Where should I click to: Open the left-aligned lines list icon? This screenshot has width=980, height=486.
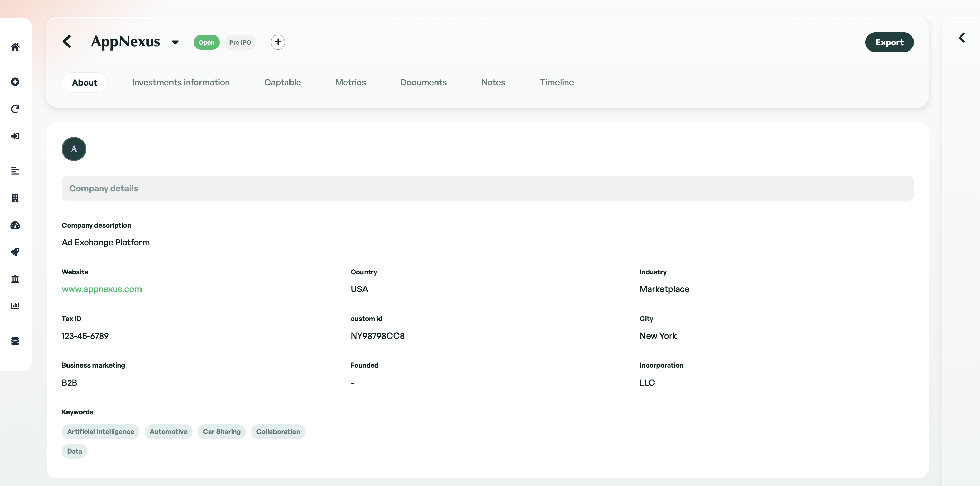(15, 171)
